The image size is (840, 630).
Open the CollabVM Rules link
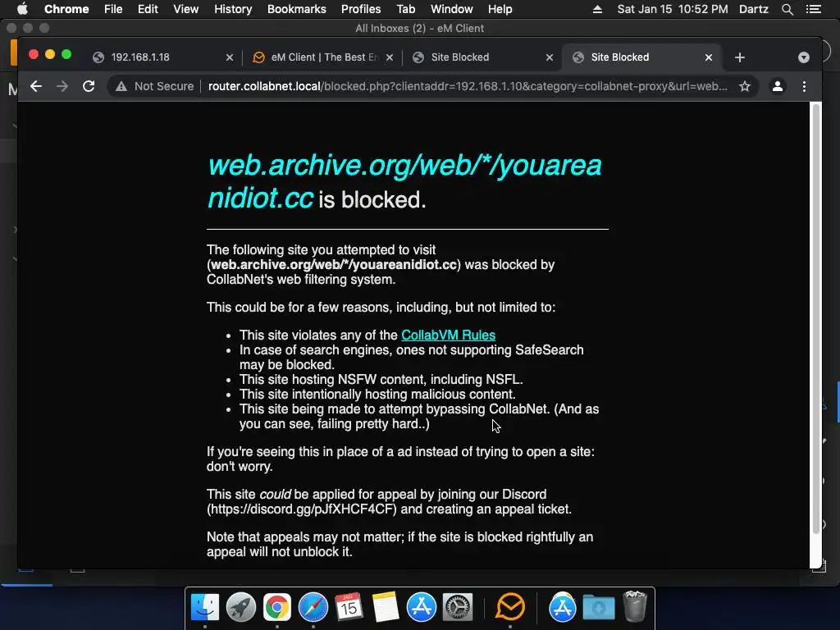click(449, 335)
